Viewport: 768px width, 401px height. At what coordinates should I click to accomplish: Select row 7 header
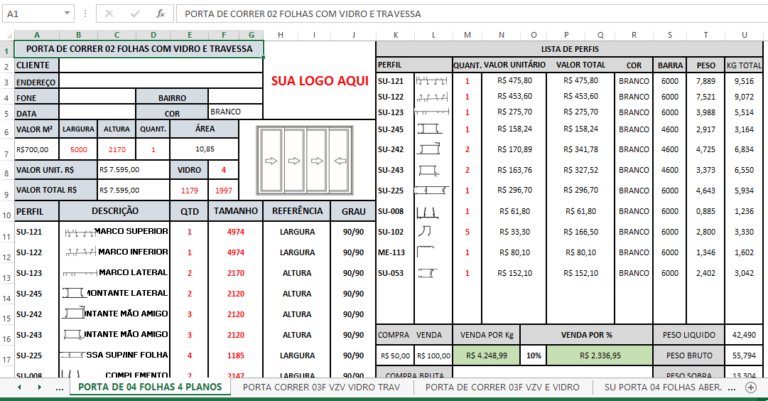click(6, 149)
